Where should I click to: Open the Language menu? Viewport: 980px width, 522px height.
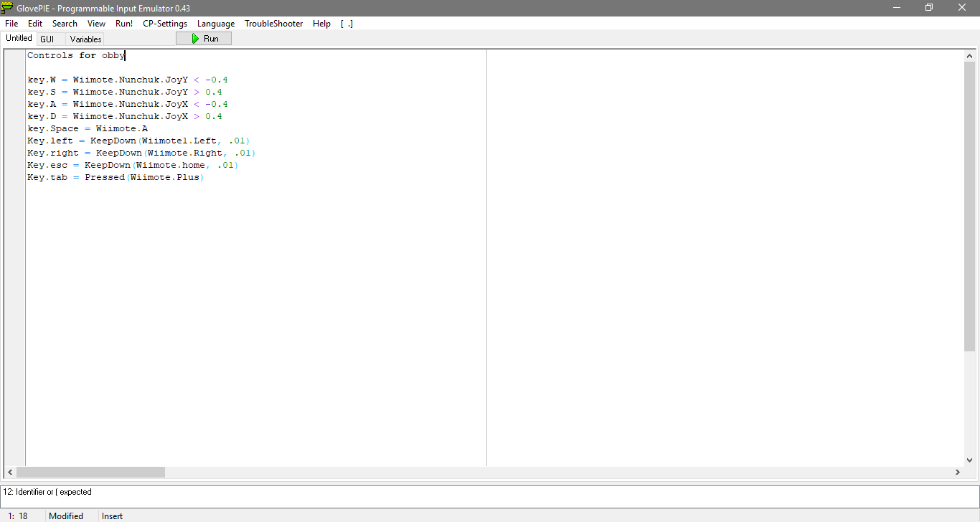tap(215, 23)
